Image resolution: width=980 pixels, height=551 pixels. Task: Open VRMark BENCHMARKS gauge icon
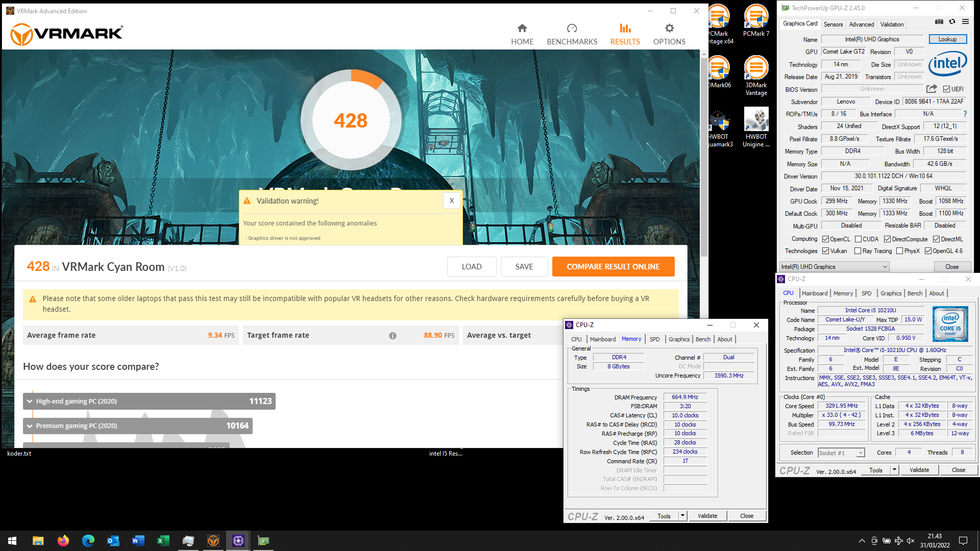[572, 28]
